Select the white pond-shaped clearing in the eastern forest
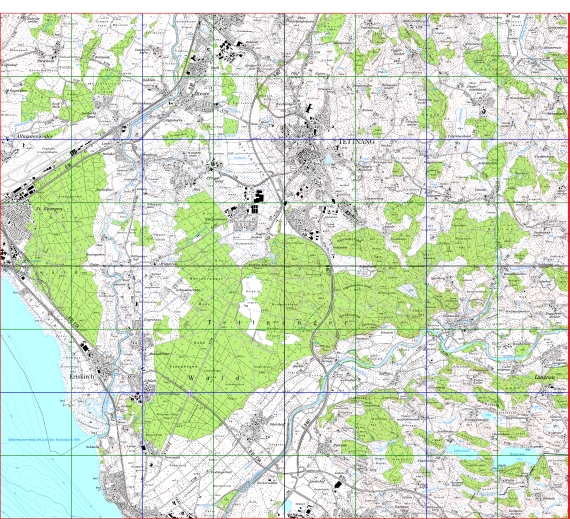This screenshot has height=519, width=570. tap(409, 290)
